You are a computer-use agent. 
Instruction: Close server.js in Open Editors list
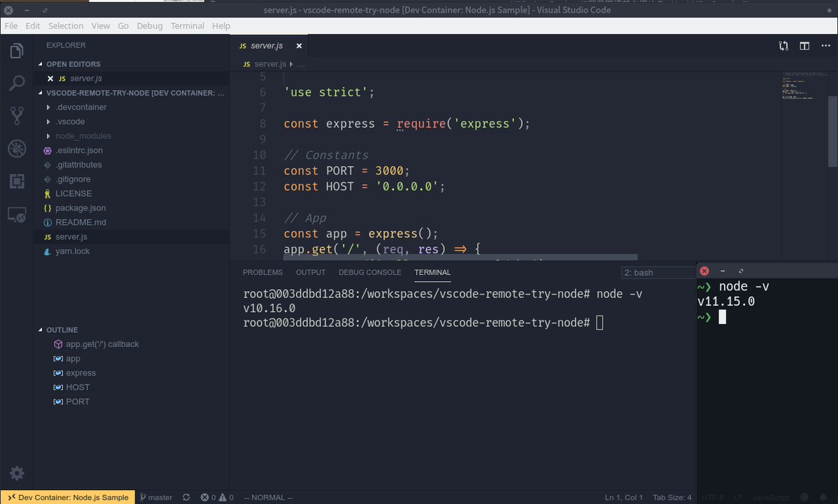coord(50,78)
